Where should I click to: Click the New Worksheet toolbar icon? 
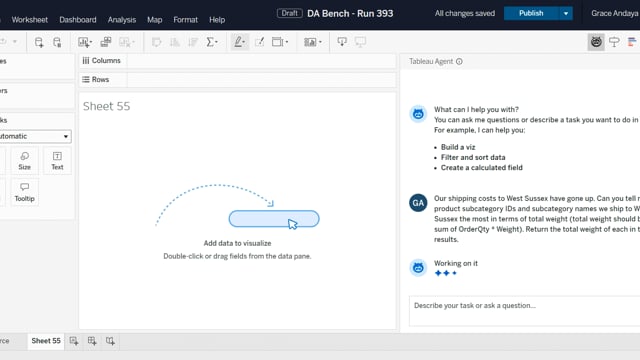click(83, 42)
